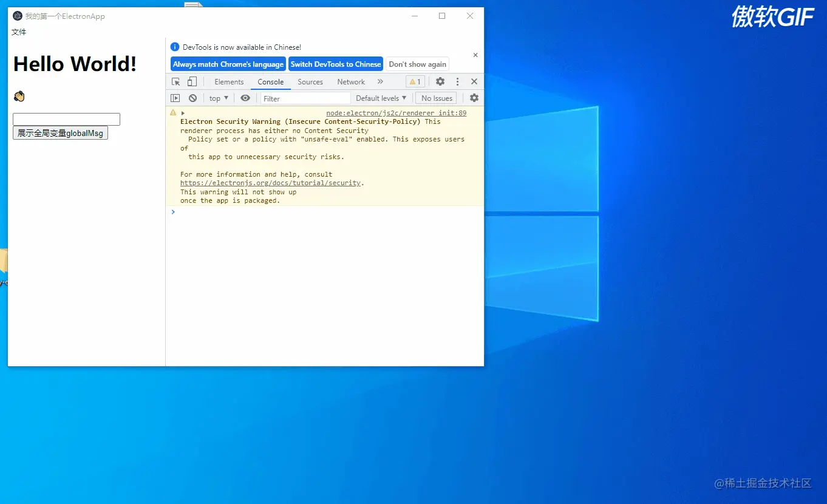Create a live expression with eye icon
Image resolution: width=827 pixels, height=504 pixels.
pos(245,98)
